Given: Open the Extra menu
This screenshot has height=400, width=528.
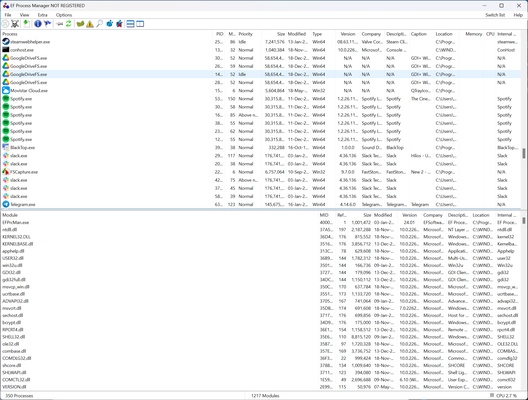Looking at the screenshot, I should click(42, 15).
